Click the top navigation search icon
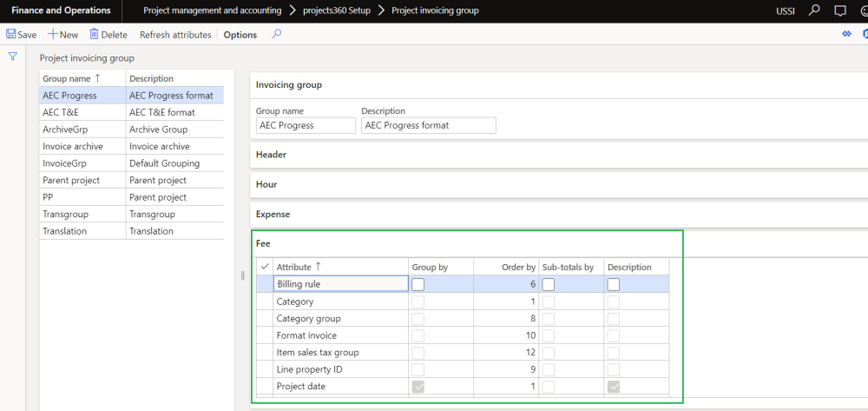This screenshot has height=411, width=868. coord(813,10)
